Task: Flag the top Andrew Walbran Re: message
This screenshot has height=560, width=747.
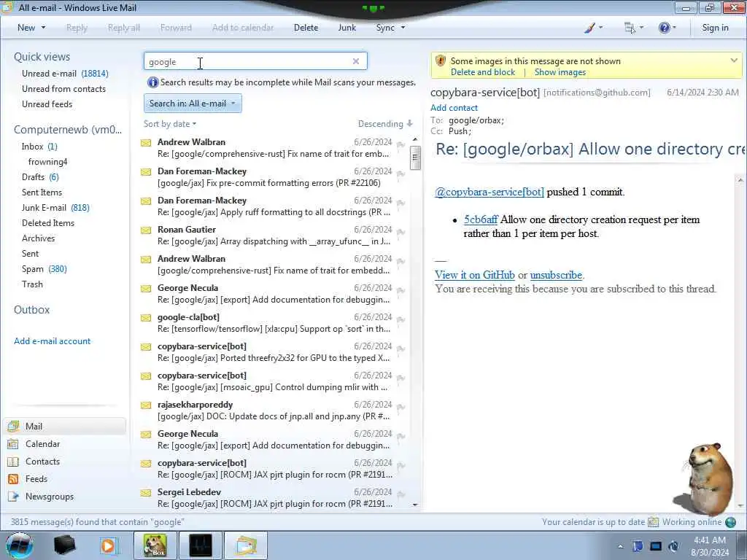Action: point(400,144)
